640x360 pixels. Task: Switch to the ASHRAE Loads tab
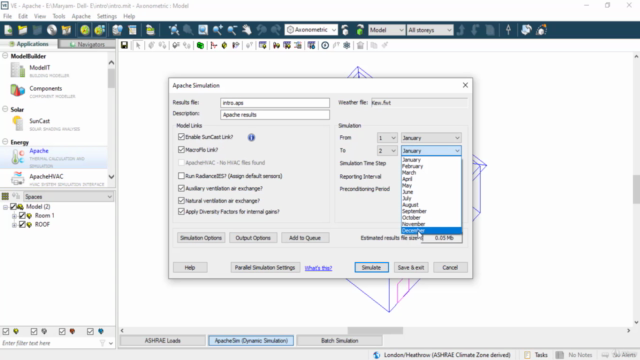click(162, 340)
